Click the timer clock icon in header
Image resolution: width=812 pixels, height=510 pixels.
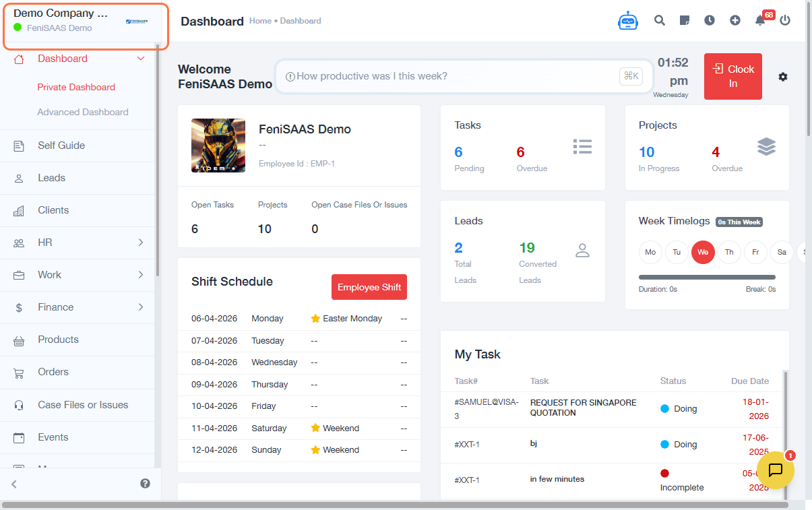(x=710, y=20)
